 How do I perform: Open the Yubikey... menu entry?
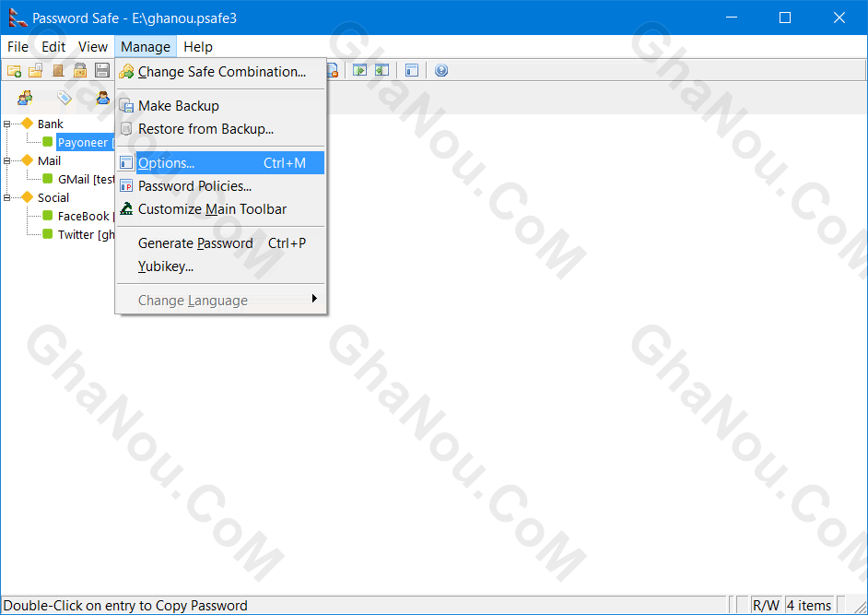221,266
